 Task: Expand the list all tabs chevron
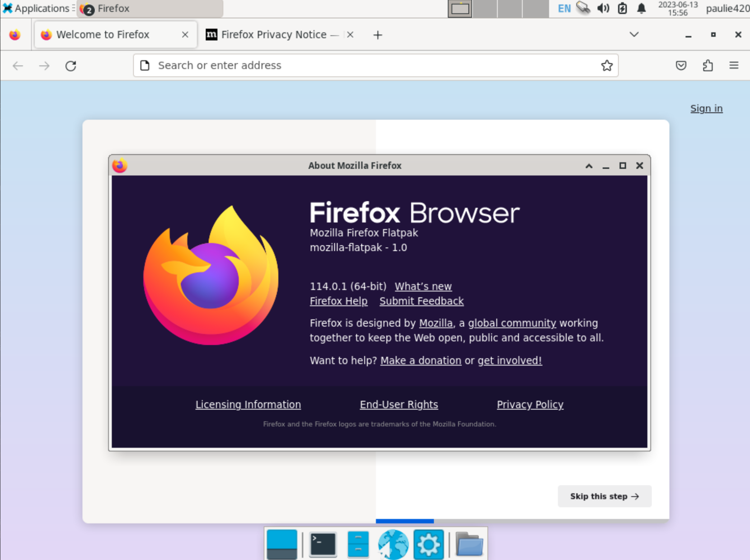(634, 34)
